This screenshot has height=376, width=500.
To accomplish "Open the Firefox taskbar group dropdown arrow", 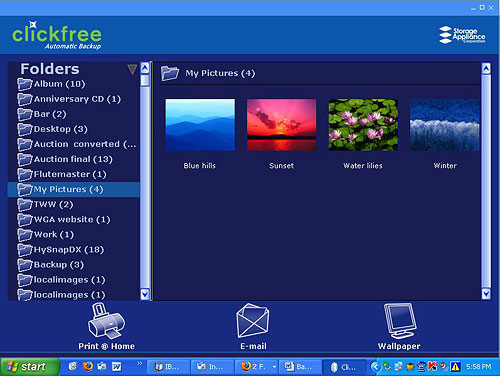I will click(274, 367).
